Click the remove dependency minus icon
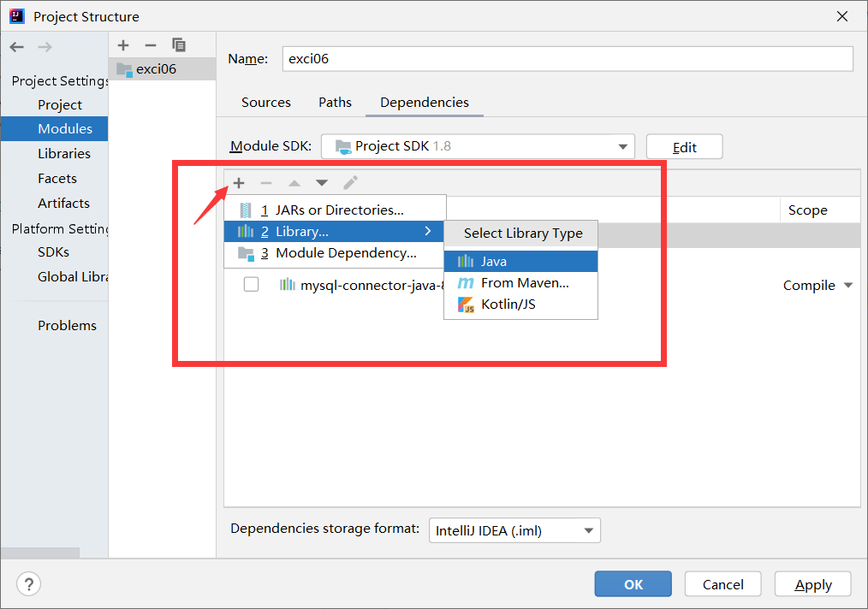The width and height of the screenshot is (868, 609). pyautogui.click(x=266, y=183)
